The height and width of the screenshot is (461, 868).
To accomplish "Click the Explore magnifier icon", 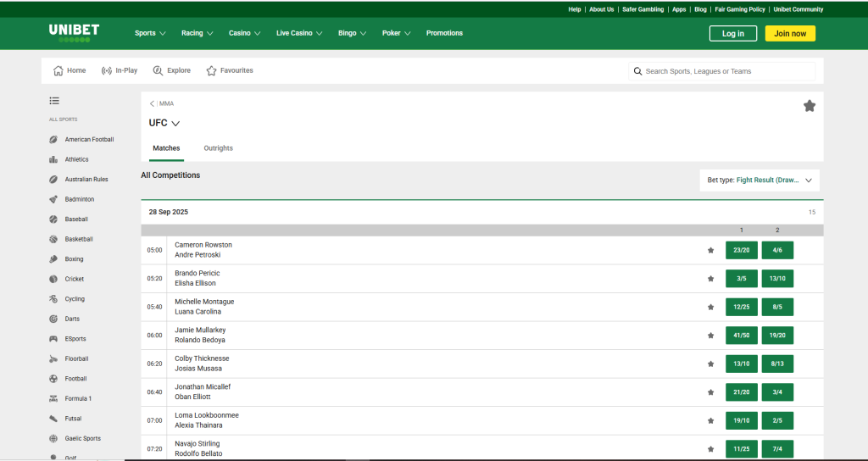I will tap(158, 71).
